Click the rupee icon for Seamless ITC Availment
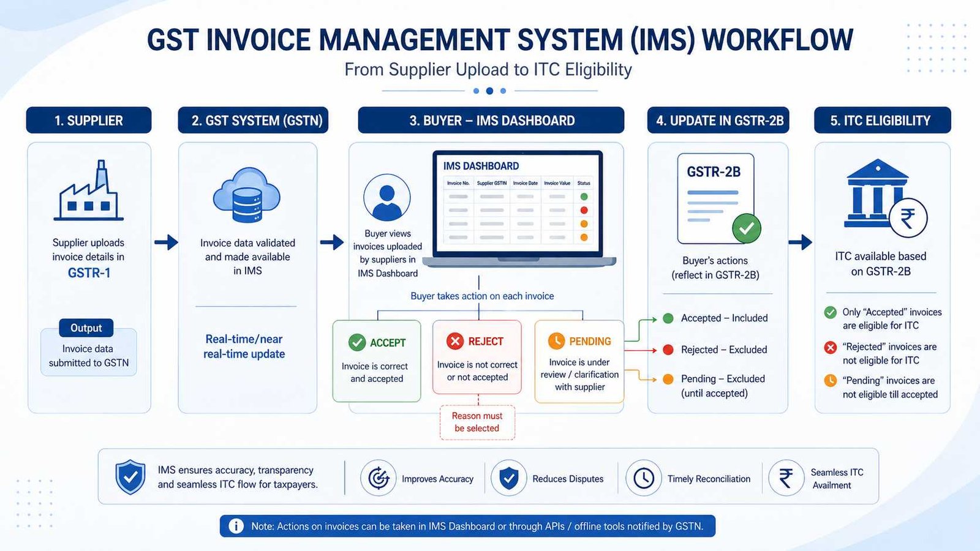Viewport: 980px width, 551px height. tap(786, 478)
